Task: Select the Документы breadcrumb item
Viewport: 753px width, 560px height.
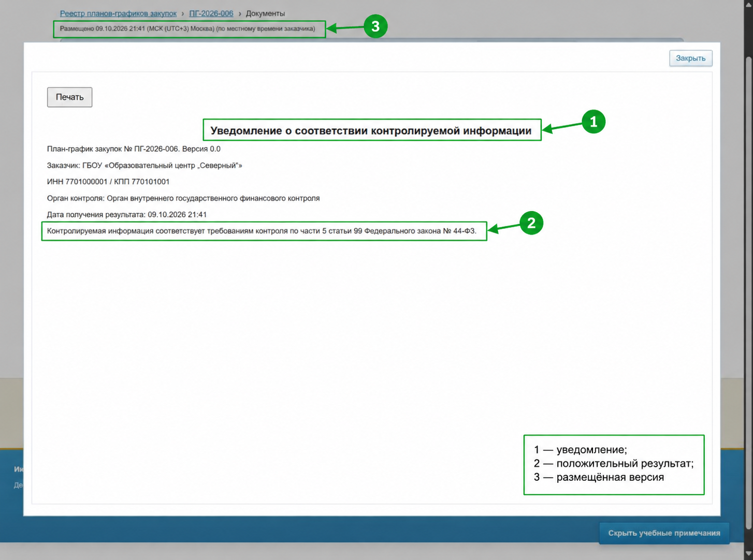Action: click(265, 13)
